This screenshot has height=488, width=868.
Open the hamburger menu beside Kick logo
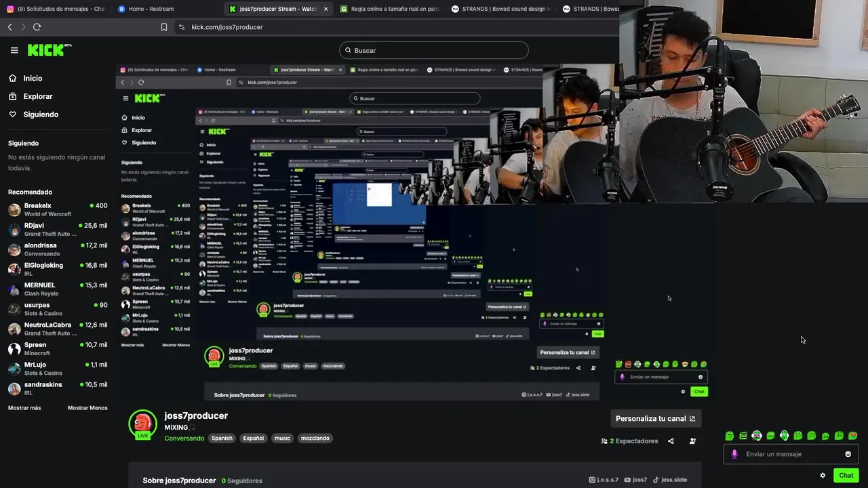pos(14,50)
